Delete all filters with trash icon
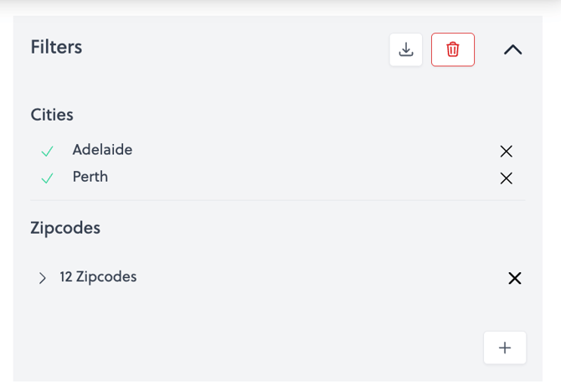Screen dimensions: 561x392 tap(453, 50)
